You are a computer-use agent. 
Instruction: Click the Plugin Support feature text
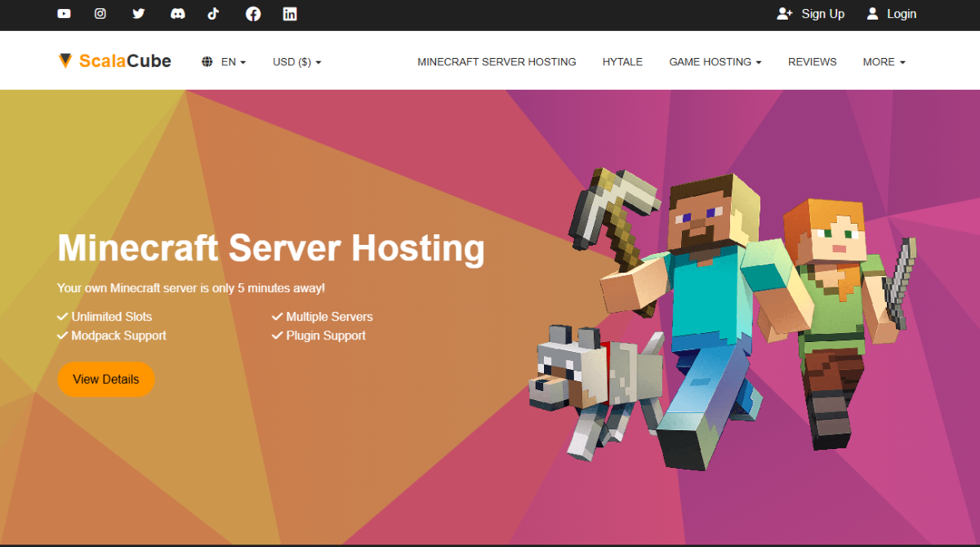coord(326,336)
